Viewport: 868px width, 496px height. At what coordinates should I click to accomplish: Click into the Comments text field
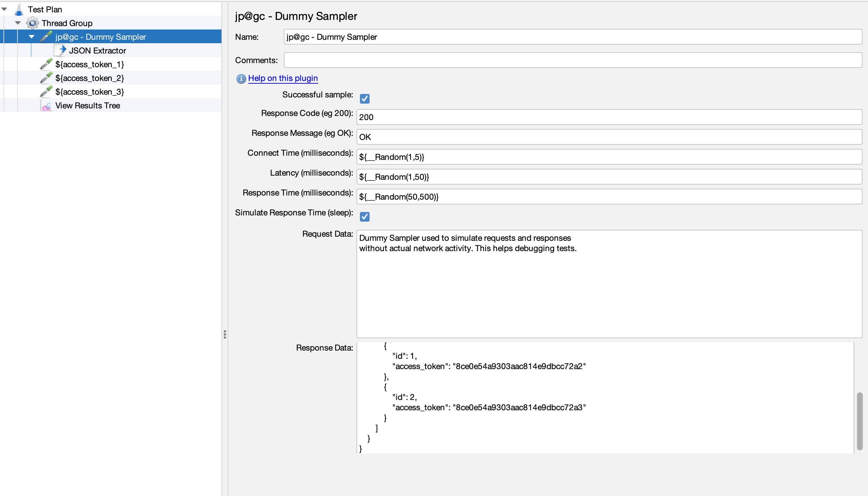[572, 60]
